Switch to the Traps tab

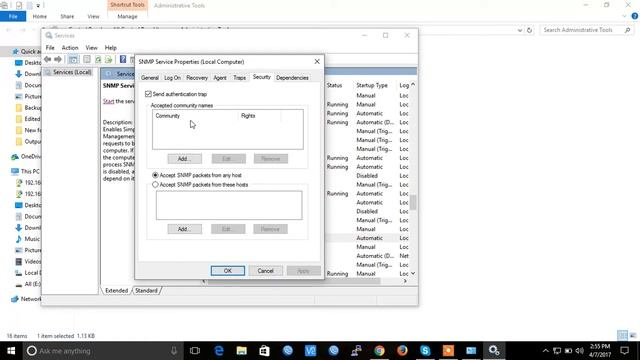[x=240, y=78]
